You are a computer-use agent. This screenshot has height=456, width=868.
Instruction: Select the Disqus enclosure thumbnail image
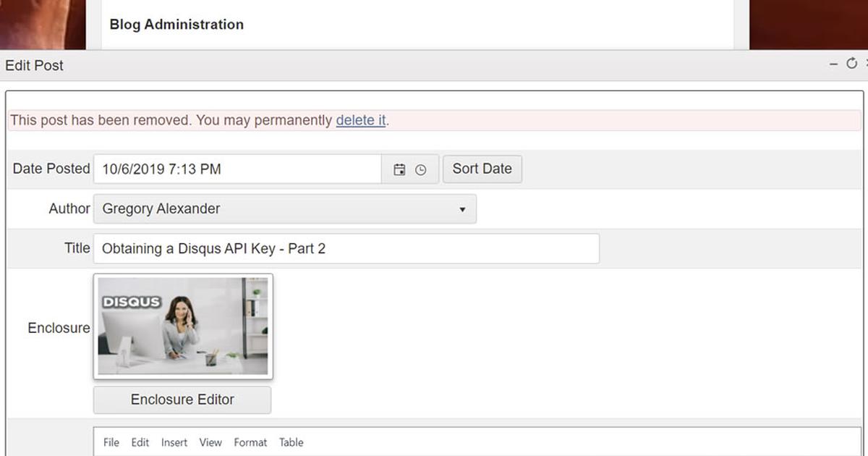[x=183, y=326]
